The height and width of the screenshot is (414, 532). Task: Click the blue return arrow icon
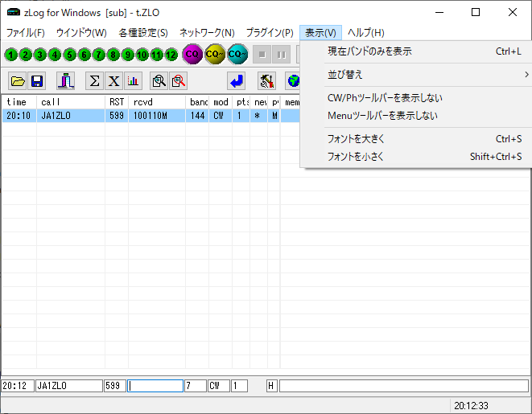pos(236,81)
